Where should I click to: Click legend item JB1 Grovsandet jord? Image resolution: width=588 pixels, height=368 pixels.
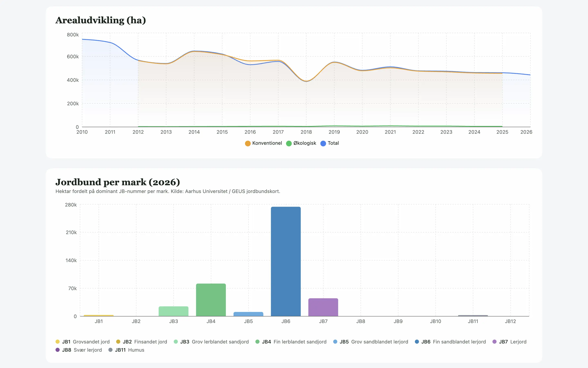click(x=83, y=342)
